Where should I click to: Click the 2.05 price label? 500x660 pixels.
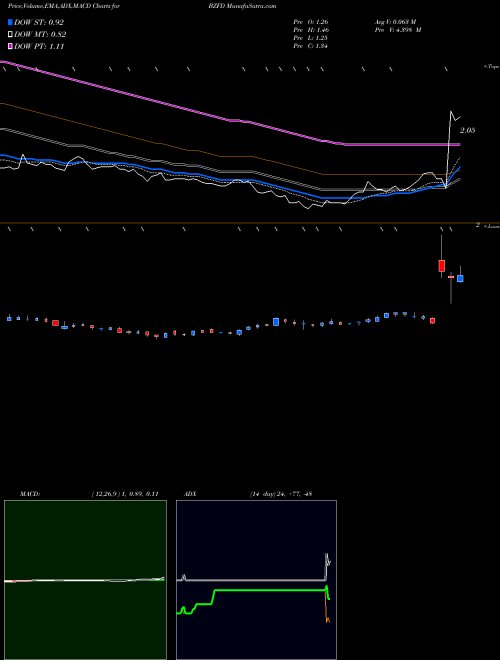(467, 130)
